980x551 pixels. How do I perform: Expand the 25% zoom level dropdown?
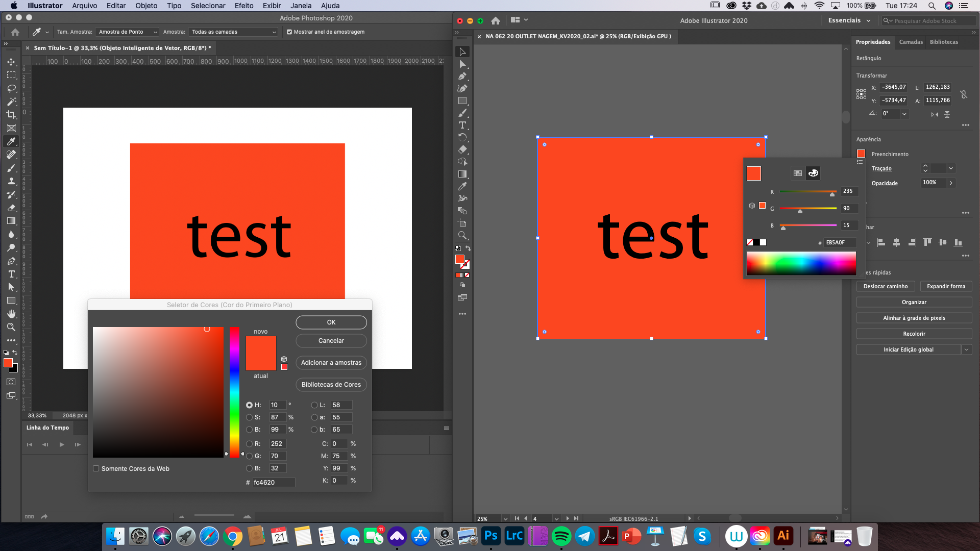(505, 518)
